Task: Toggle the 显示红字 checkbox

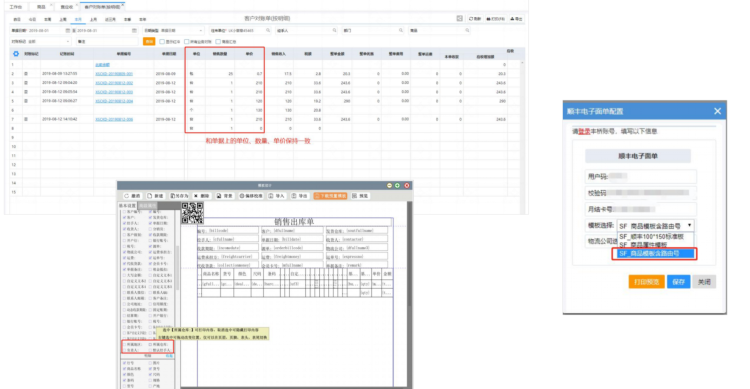Action: (162, 42)
